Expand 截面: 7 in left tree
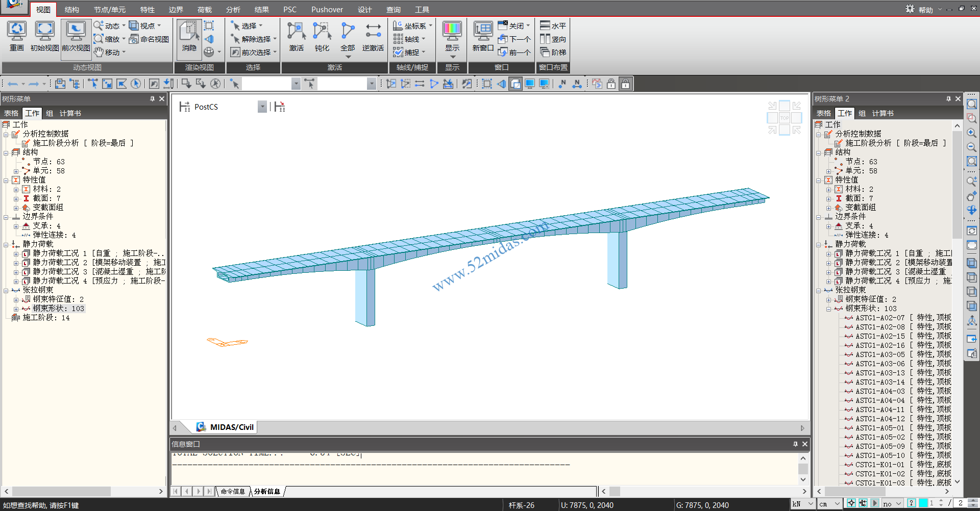Screen dimensions: 980x511 tap(16, 198)
